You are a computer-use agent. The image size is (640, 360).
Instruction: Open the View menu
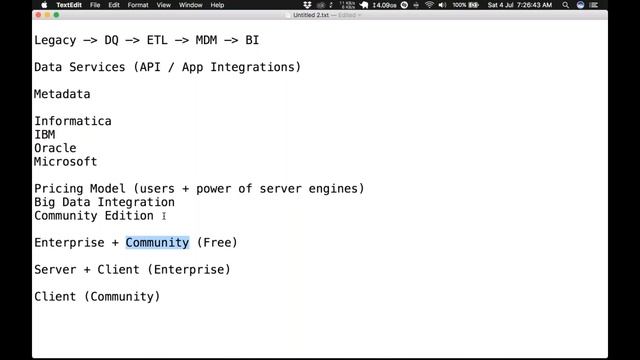(x=164, y=5)
